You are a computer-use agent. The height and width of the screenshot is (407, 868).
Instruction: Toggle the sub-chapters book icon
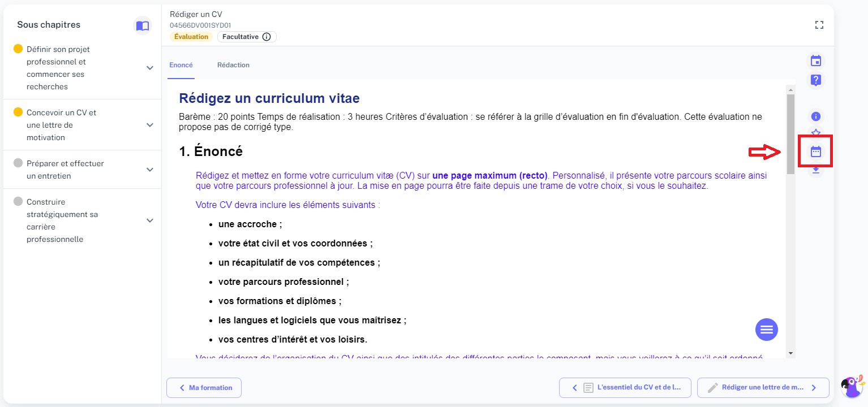pyautogui.click(x=143, y=25)
